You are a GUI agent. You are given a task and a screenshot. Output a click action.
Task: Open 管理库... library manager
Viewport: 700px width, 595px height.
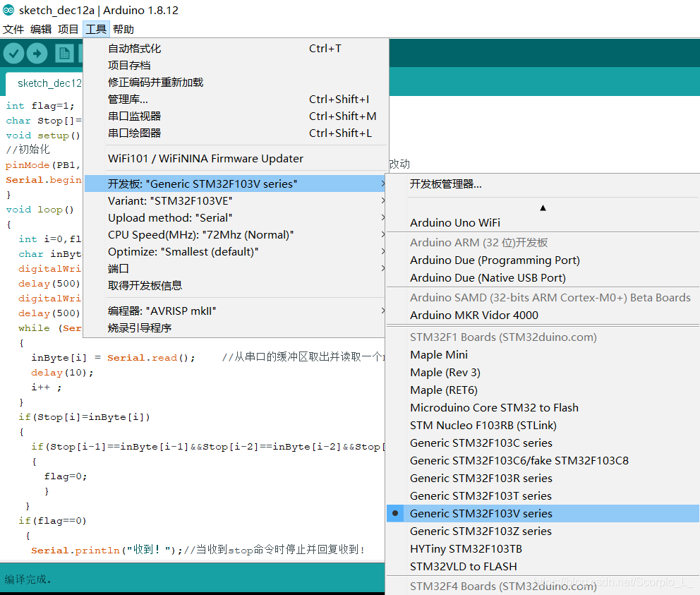click(x=235, y=99)
